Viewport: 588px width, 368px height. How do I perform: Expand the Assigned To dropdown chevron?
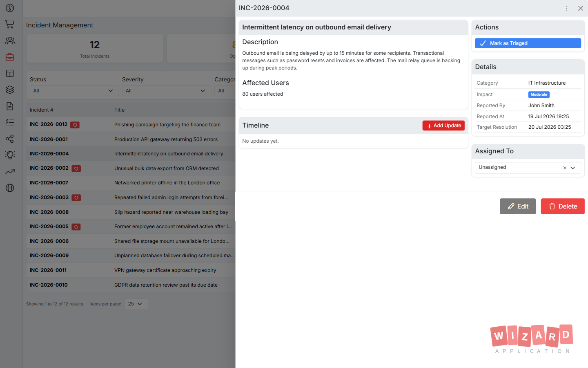pyautogui.click(x=573, y=168)
